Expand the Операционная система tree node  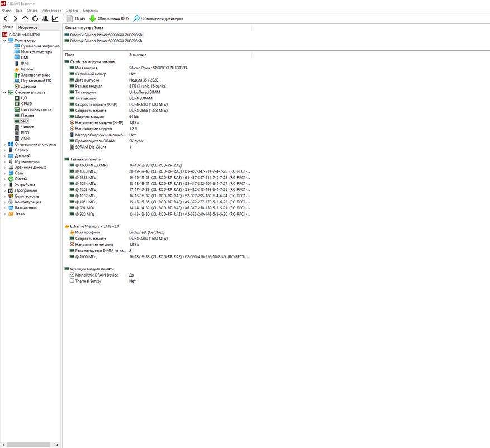coord(4,144)
